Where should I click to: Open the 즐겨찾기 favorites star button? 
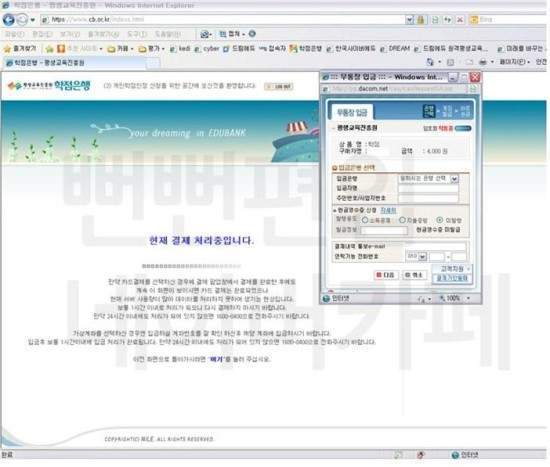click(20, 49)
